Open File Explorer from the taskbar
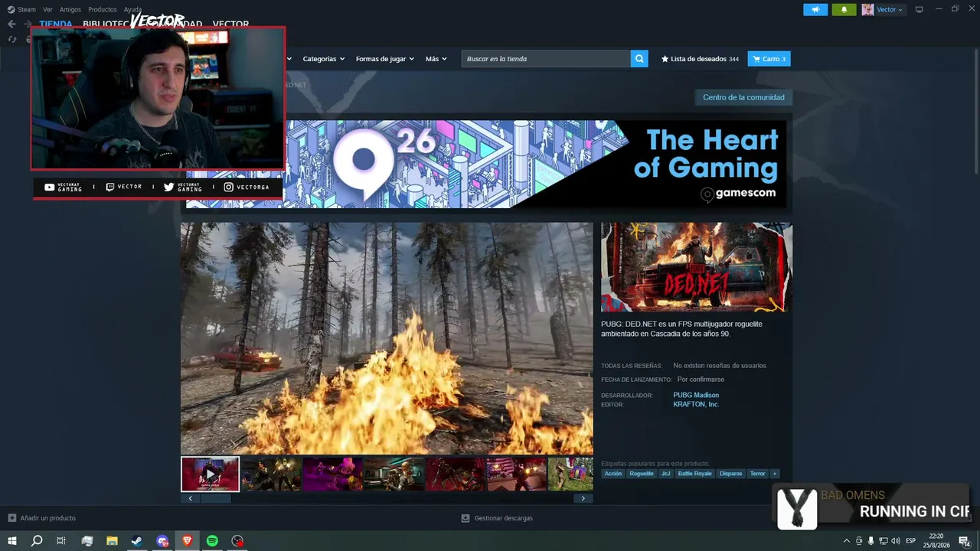This screenshot has width=980, height=551. (112, 541)
